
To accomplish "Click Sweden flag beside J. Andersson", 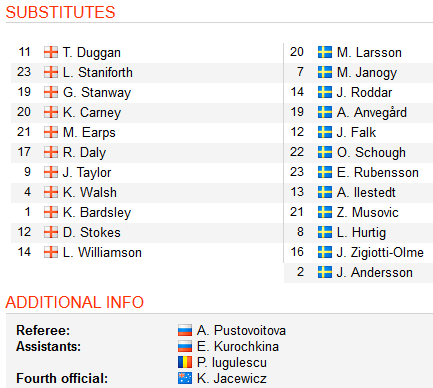I will tap(325, 272).
